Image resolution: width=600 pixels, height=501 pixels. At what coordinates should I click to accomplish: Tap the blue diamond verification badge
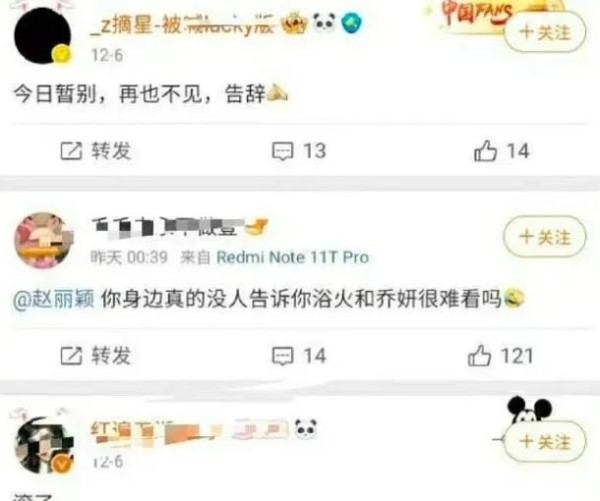tap(352, 23)
